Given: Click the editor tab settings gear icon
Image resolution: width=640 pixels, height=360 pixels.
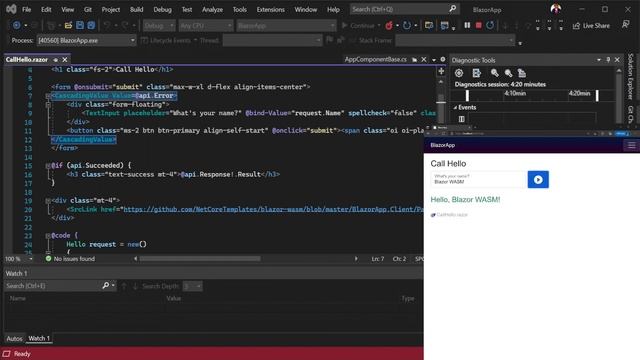Looking at the screenshot, I should click(x=443, y=59).
